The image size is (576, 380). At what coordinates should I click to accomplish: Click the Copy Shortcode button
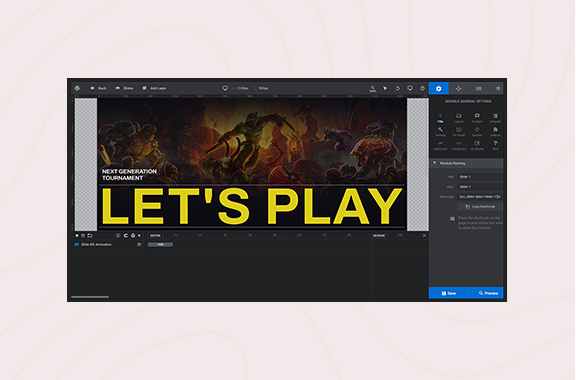click(480, 207)
